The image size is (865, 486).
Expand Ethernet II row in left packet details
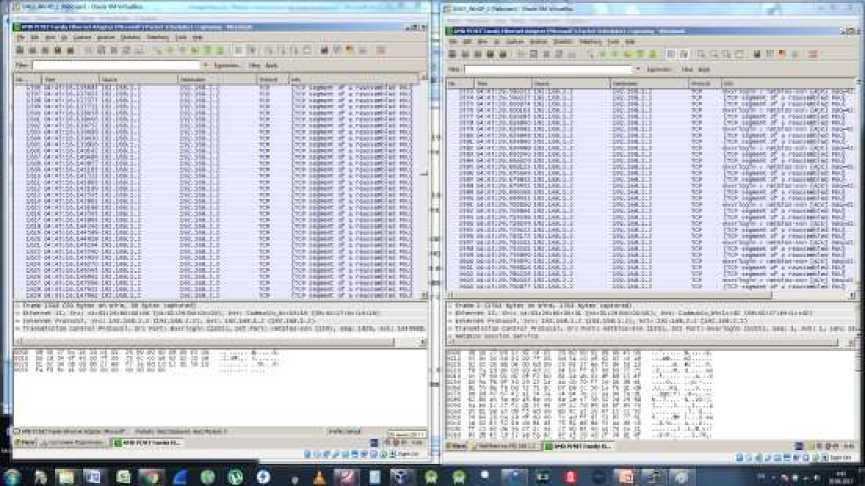[18, 313]
